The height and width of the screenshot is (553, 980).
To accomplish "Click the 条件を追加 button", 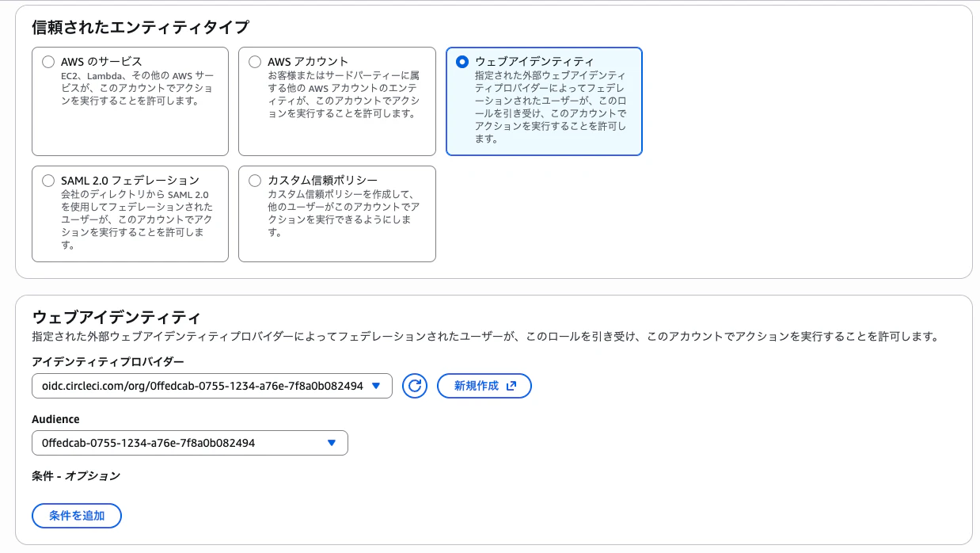I will pyautogui.click(x=76, y=516).
